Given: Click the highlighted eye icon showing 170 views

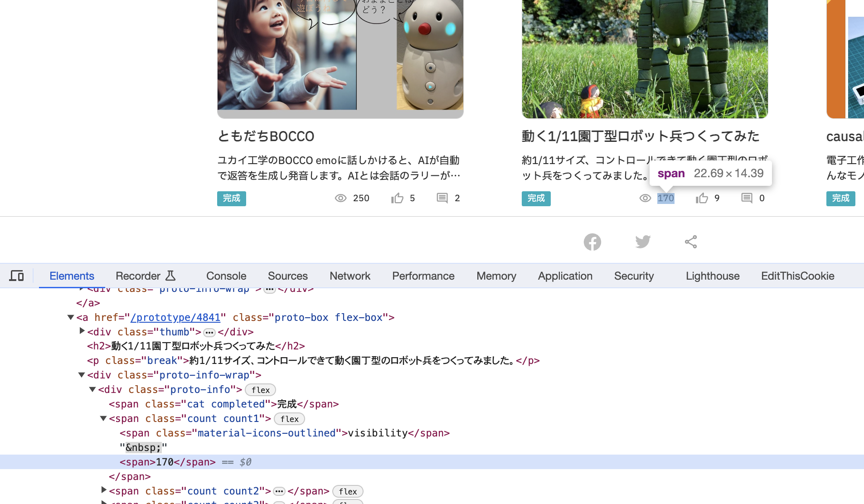Looking at the screenshot, I should point(645,198).
